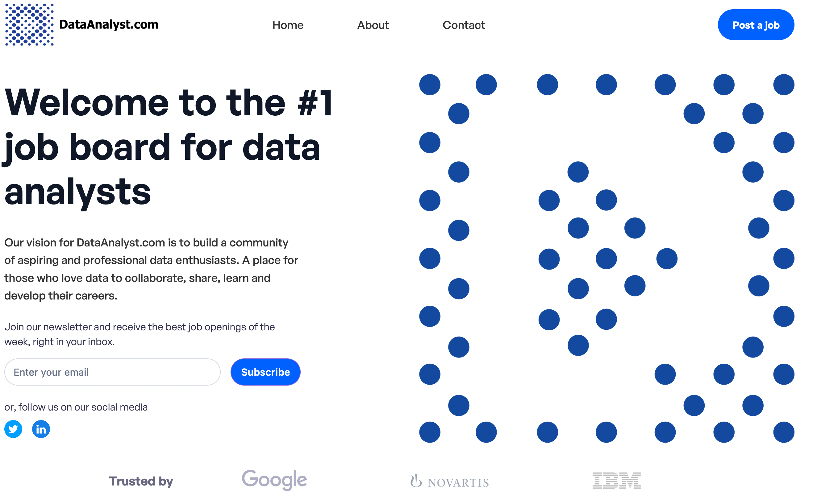Screen dimensions: 813x504
Task: Open the Contact navigation item
Action: pyautogui.click(x=464, y=25)
